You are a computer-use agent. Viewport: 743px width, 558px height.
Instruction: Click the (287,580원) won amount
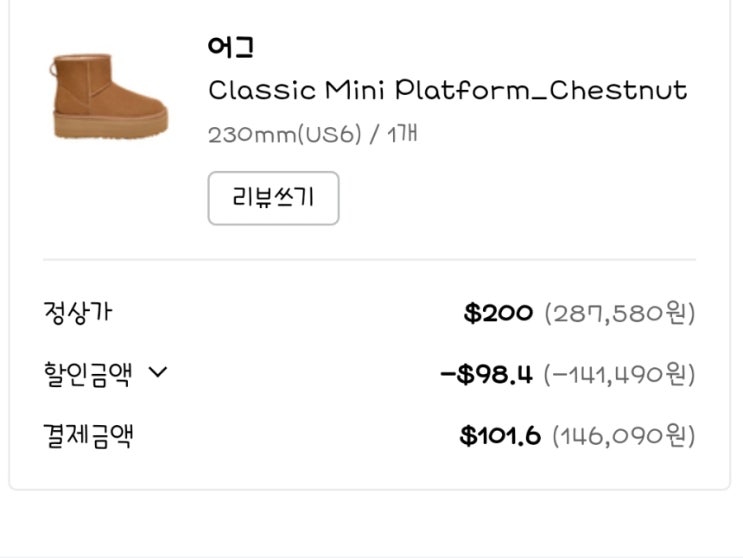[x=619, y=313]
